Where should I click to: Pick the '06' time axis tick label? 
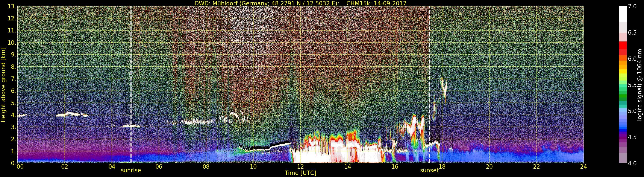click(x=159, y=167)
